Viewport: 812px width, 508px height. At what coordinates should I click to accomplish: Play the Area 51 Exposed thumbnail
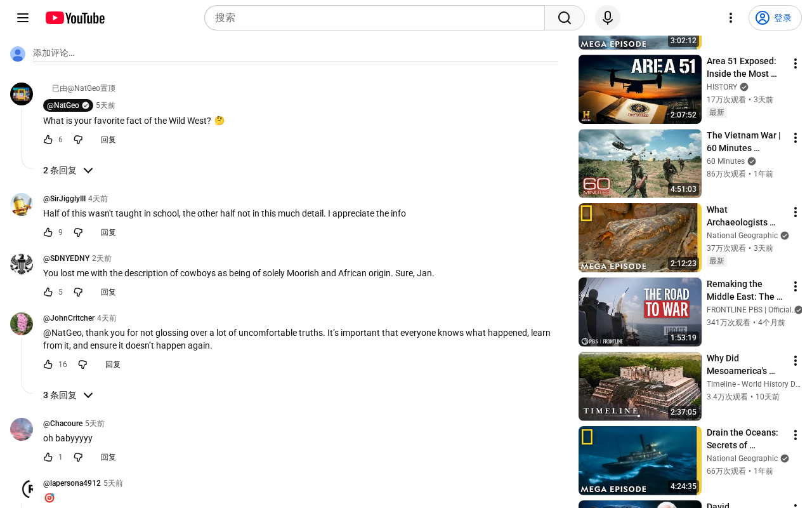click(640, 89)
